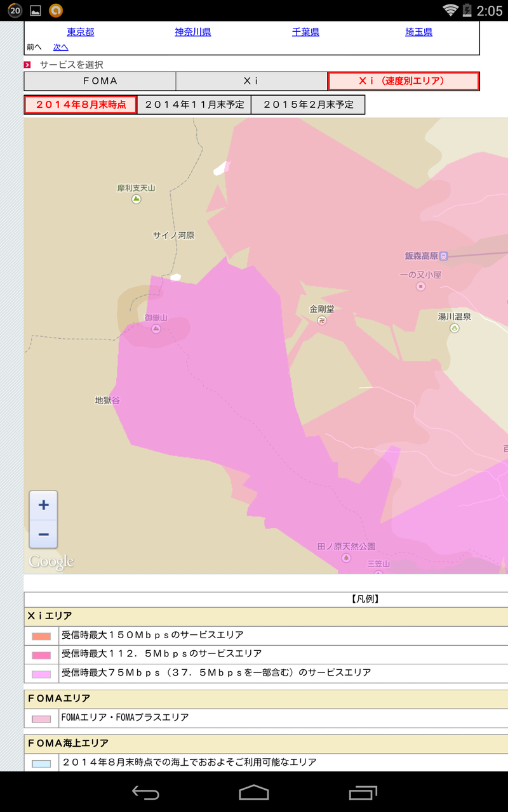Tap the 75Mbps light pink legend swatch
This screenshot has height=812, width=508.
click(41, 674)
